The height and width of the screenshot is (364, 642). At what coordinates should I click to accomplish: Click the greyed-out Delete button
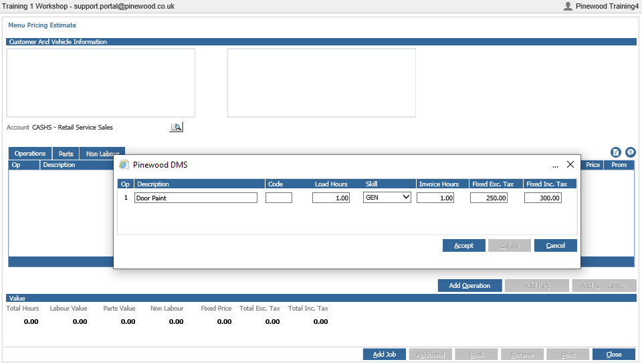pos(510,245)
